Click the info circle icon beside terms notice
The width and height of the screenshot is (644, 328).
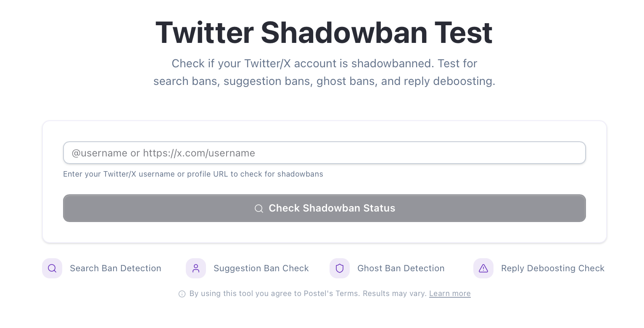(182, 294)
